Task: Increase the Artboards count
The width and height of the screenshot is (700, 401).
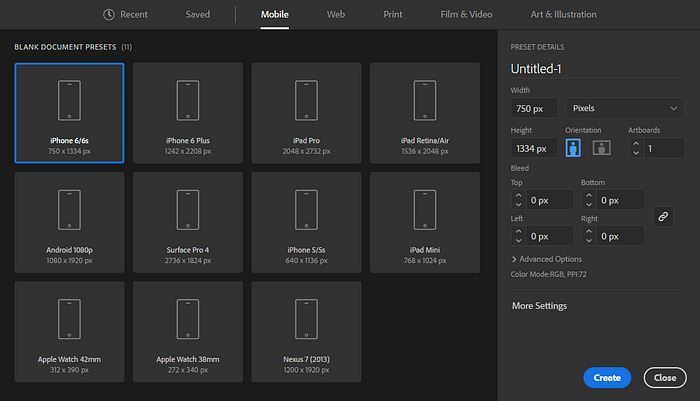Action: click(x=636, y=143)
